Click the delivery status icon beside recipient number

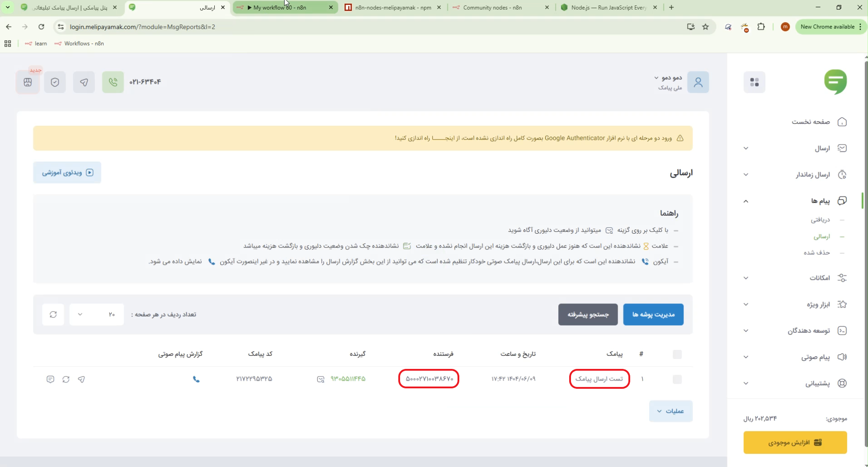point(321,379)
